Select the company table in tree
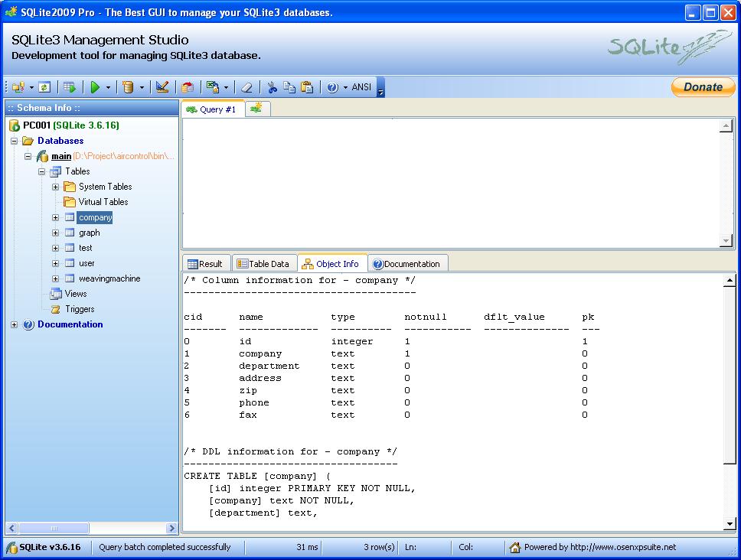 (x=95, y=217)
